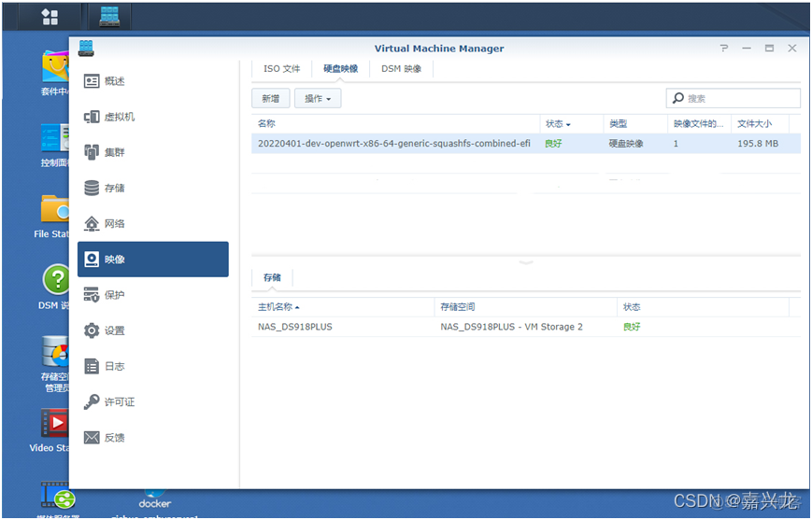Click the Virtual Machine Manager title bar icon
Image resolution: width=812 pixels, height=520 pixels.
tap(86, 49)
